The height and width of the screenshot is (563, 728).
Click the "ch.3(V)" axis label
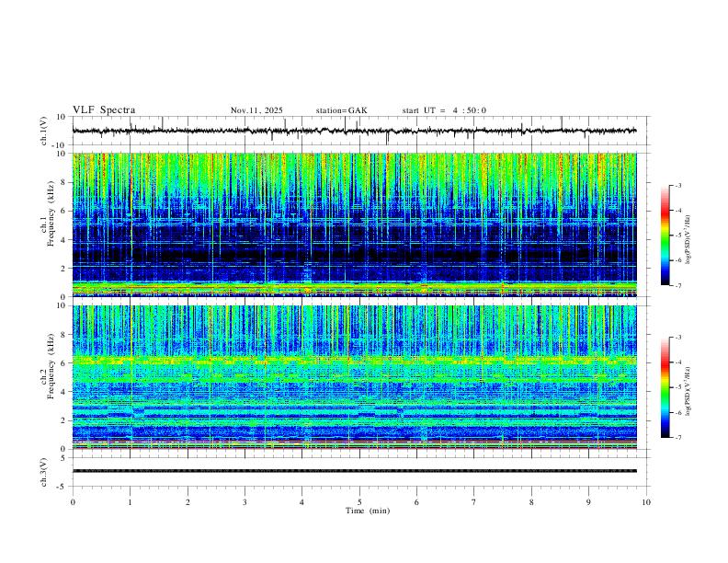click(x=44, y=473)
